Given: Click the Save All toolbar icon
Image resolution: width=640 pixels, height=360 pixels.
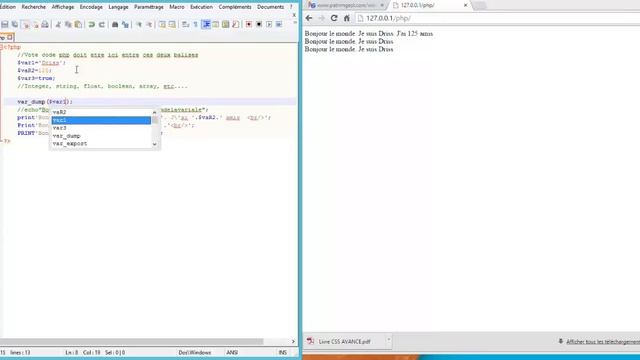Looking at the screenshot, I should [x=15, y=24].
